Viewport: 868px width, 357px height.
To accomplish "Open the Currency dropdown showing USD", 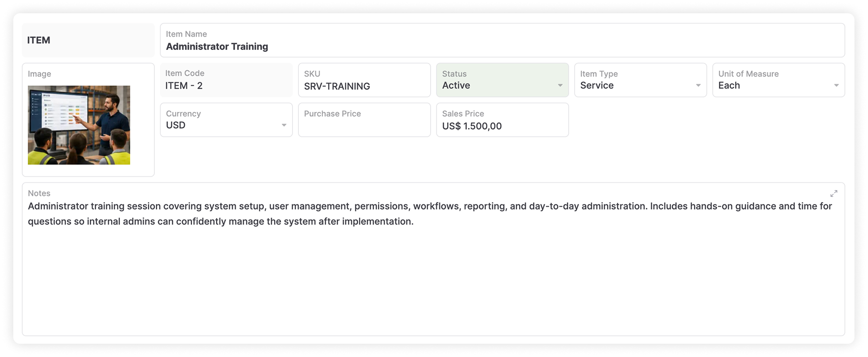I will click(226, 120).
